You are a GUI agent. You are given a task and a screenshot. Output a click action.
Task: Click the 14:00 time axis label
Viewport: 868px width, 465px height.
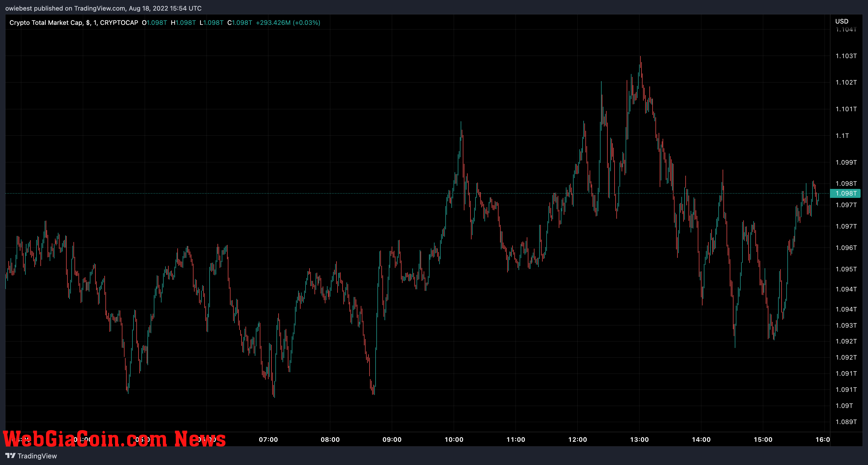click(701, 439)
